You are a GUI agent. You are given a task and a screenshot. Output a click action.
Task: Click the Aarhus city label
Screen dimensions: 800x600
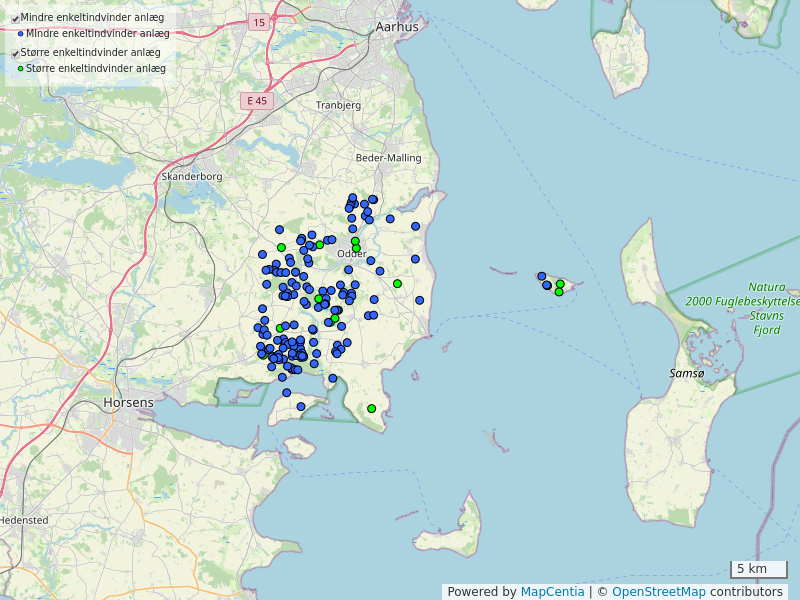tap(397, 27)
